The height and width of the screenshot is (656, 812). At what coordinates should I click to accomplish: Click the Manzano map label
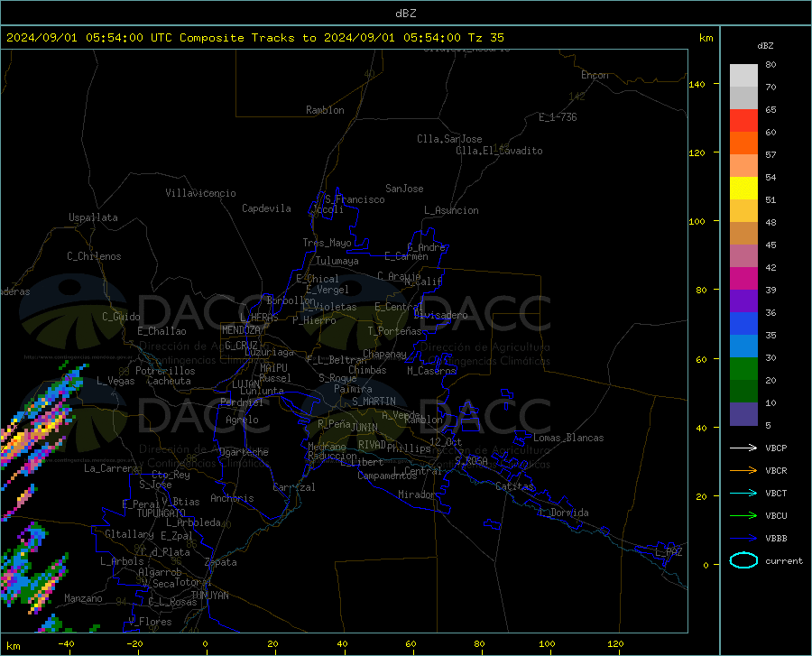pos(83,598)
